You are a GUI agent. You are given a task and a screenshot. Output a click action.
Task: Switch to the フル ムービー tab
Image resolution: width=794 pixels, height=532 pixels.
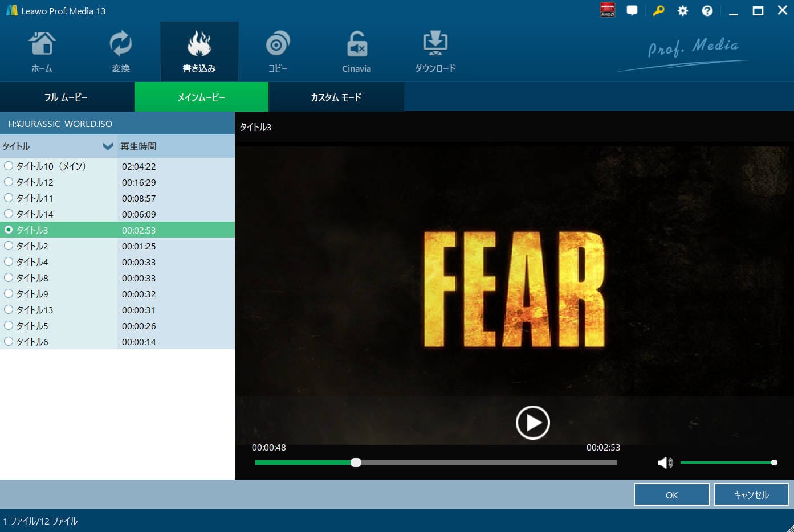click(67, 97)
